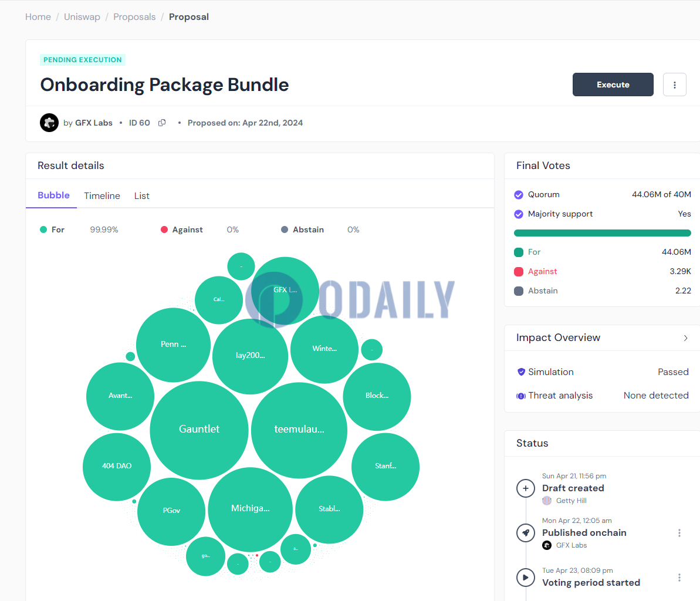700x601 pixels.
Task: Select the Avant... voter bubble
Action: coord(120,396)
